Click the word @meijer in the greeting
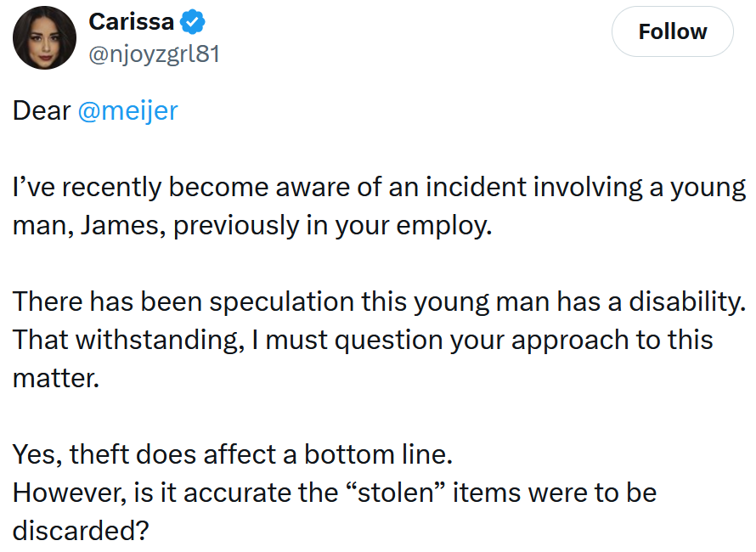This screenshot has width=756, height=552. pyautogui.click(x=127, y=110)
